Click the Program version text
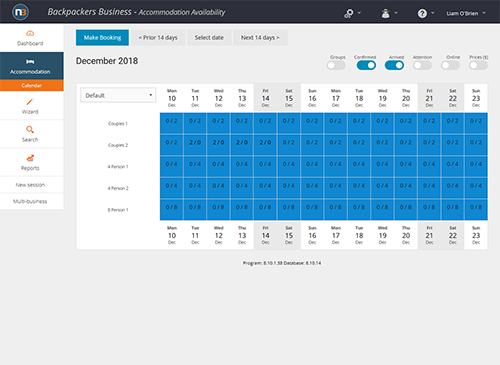Screen dimensions: 500x365 pos(282,263)
